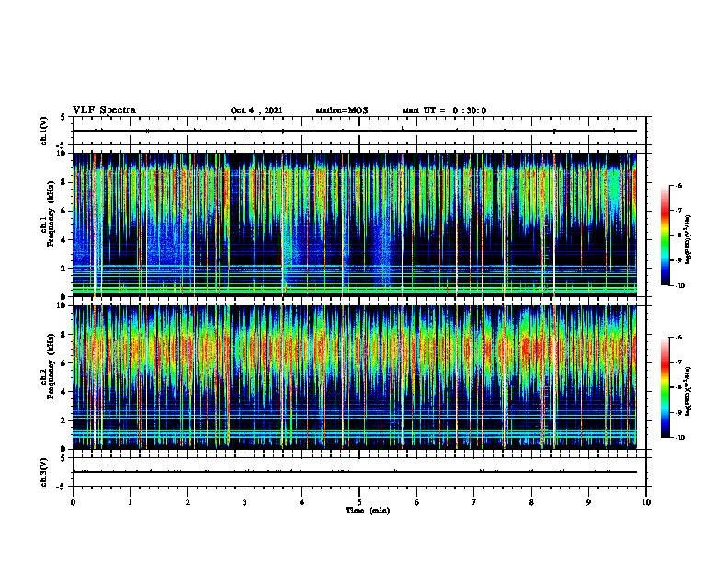
Task: Click time axis tick label "6"
Action: [417, 502]
